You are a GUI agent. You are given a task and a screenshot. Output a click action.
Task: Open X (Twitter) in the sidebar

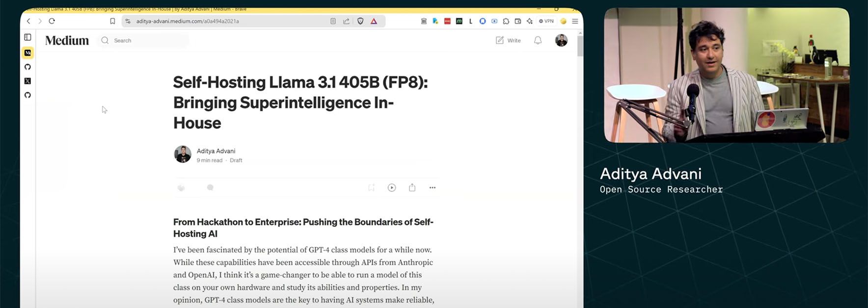click(27, 81)
